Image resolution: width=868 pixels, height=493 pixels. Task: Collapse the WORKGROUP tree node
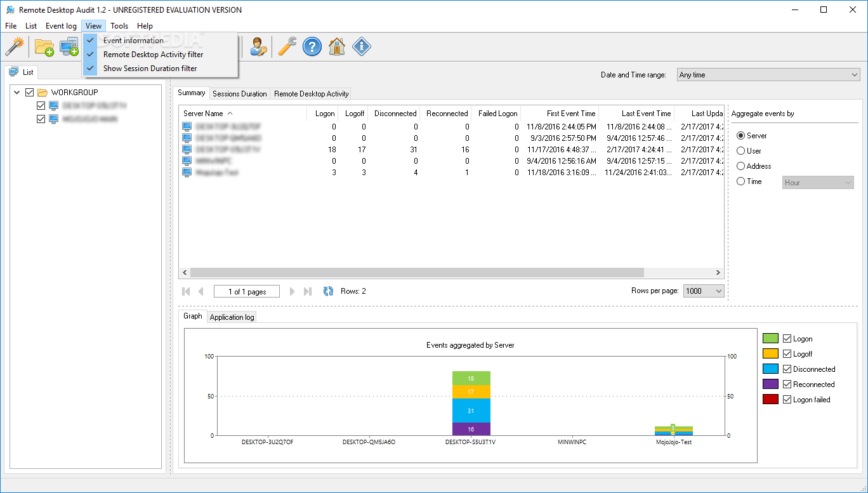coord(16,93)
